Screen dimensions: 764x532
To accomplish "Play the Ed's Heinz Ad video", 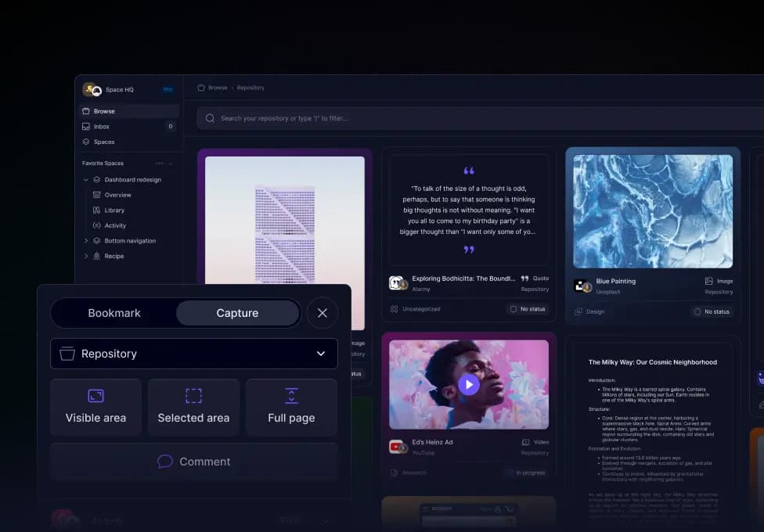I will coord(469,384).
